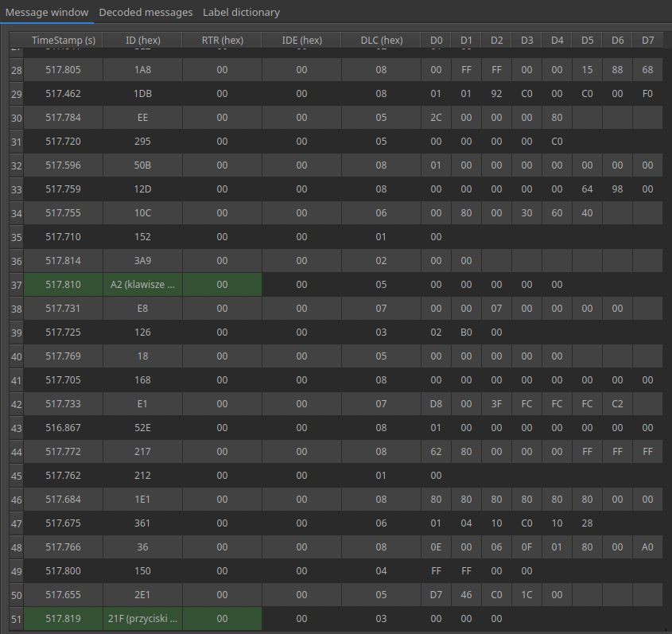Viewport: 672px width, 634px height.
Task: Click the DLC (hex) column header
Action: (381, 41)
